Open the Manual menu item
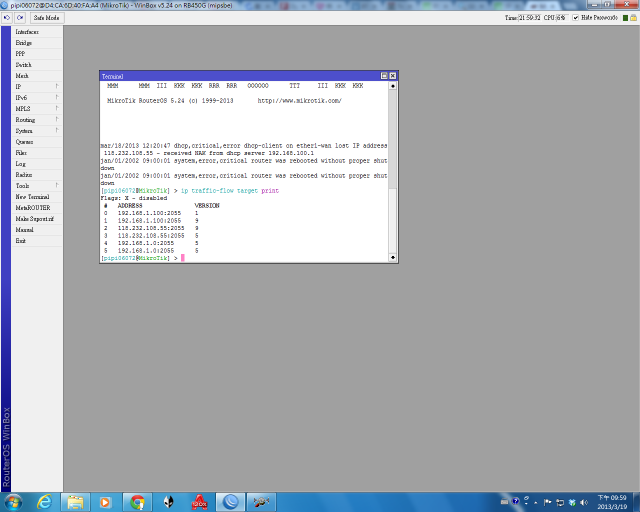Viewport: 640px width, 512px height. pos(37,230)
